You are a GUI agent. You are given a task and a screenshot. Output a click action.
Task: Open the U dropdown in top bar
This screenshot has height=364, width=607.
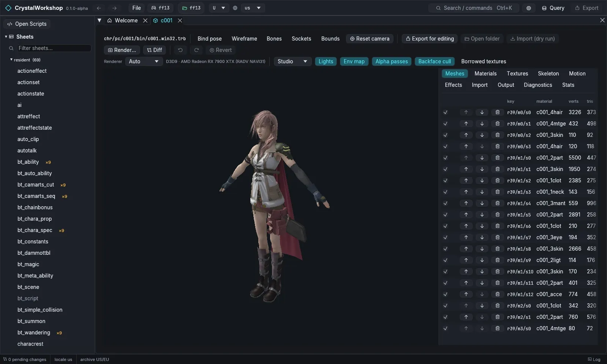tap(219, 8)
